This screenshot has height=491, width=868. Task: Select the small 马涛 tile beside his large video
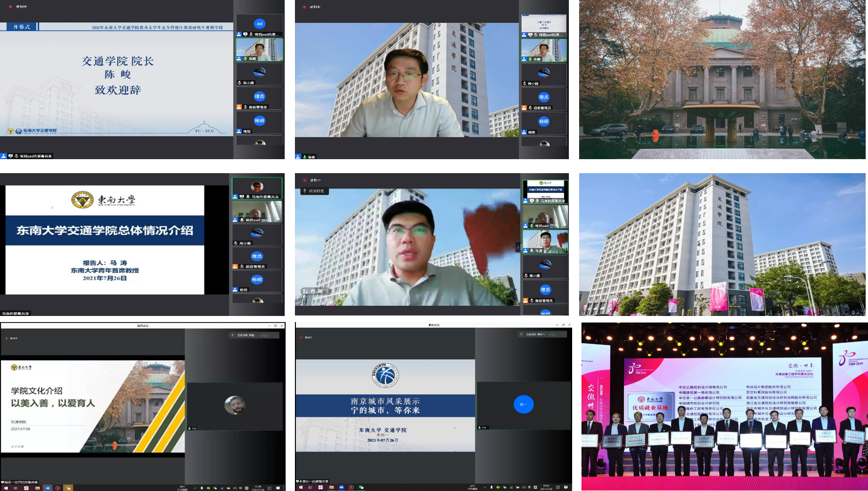(545, 242)
